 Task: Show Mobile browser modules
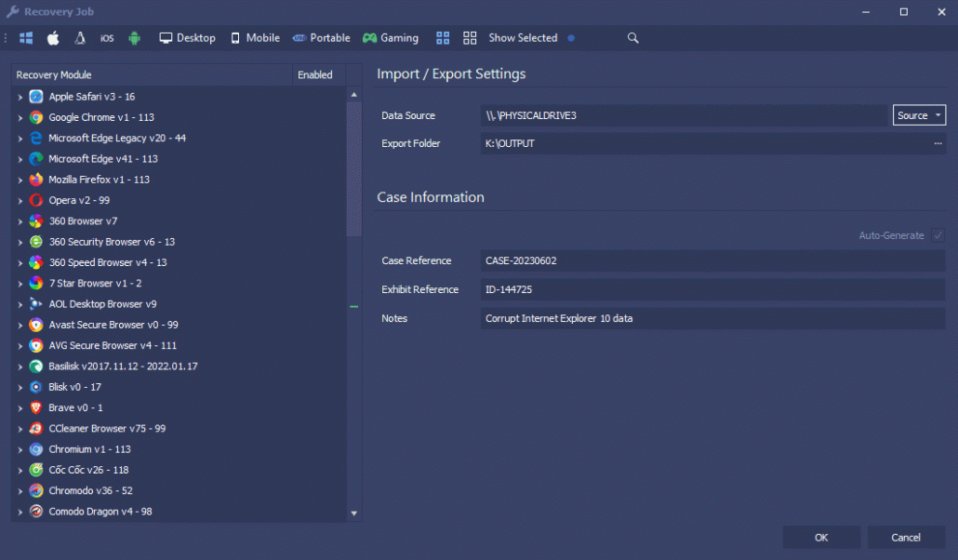click(x=255, y=38)
